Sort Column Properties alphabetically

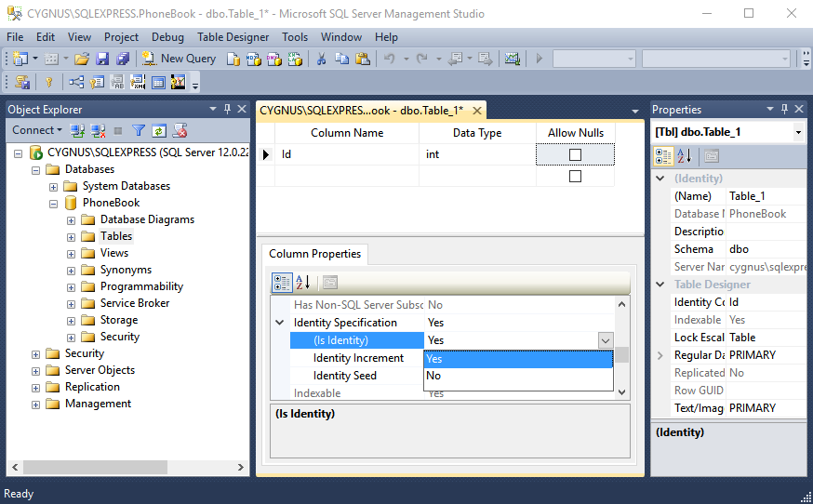pyautogui.click(x=303, y=283)
